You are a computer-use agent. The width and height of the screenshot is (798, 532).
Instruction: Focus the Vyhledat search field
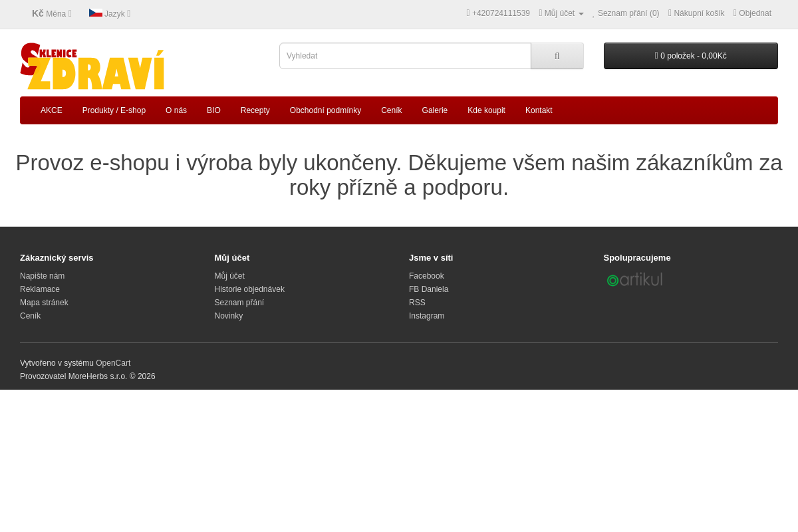coord(405,56)
